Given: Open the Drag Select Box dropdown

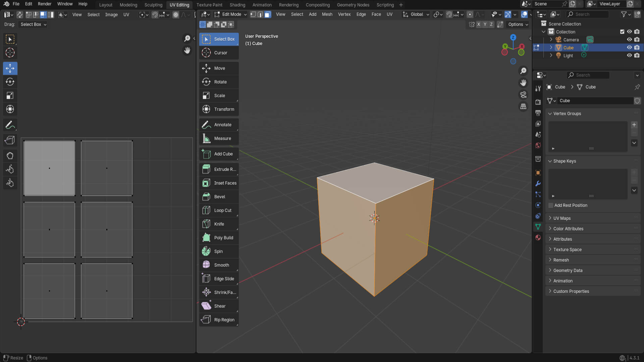Looking at the screenshot, I should (x=33, y=24).
